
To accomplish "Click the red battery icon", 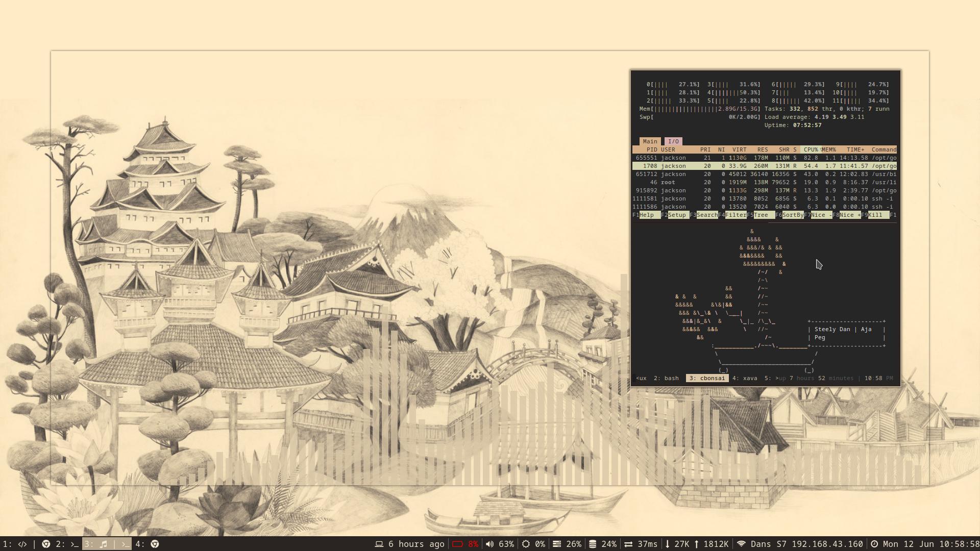I will (x=457, y=544).
